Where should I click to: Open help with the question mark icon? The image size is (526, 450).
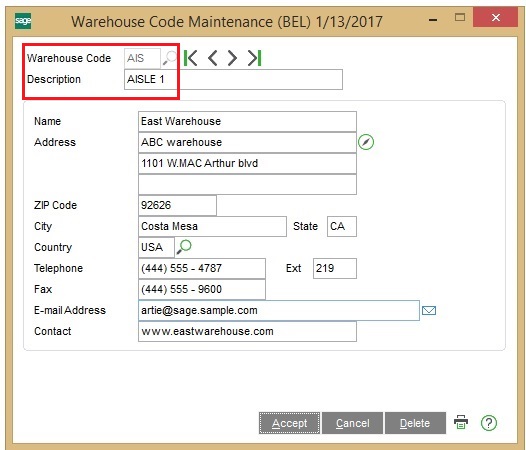tap(489, 423)
